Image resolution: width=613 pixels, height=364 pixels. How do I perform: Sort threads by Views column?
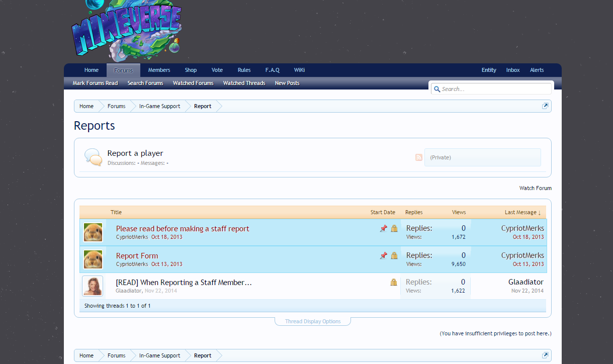459,212
